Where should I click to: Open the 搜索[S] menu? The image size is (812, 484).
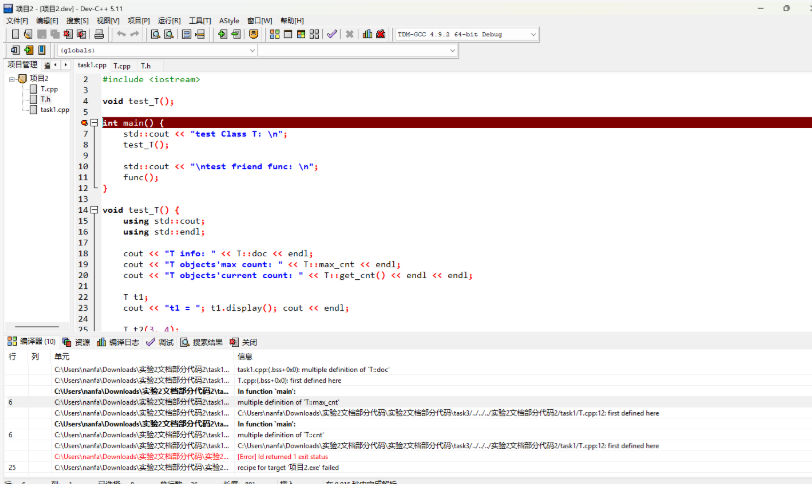coord(77,20)
